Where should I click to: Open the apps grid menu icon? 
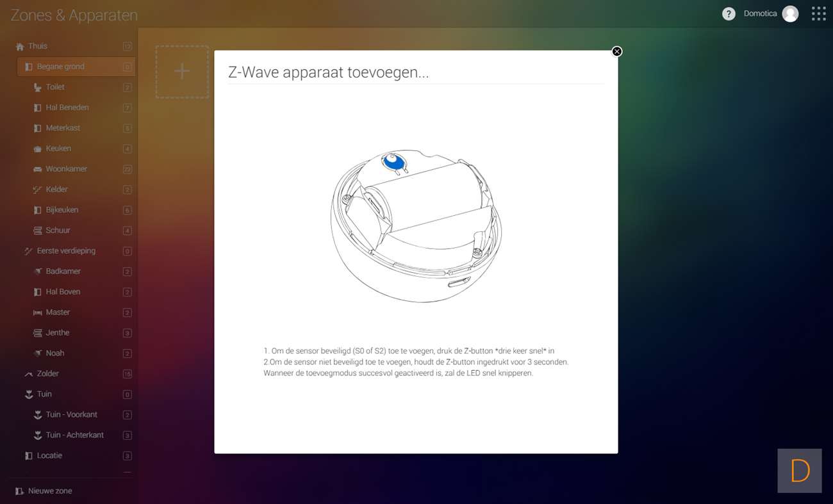(x=818, y=14)
